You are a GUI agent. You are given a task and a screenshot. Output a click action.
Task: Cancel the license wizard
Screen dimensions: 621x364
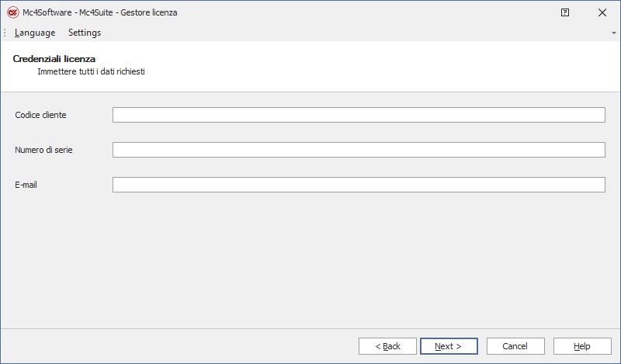[515, 346]
